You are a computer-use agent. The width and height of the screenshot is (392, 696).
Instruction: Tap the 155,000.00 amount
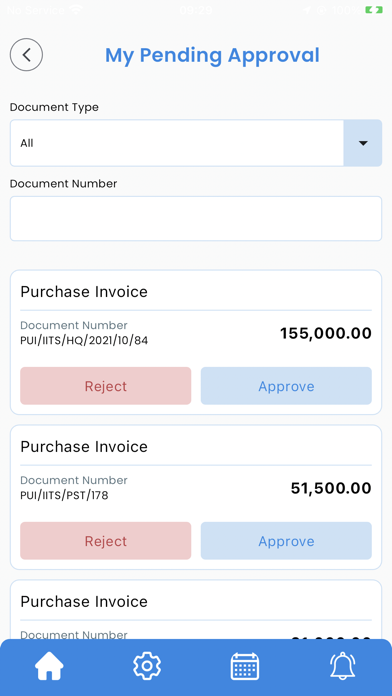pyautogui.click(x=326, y=333)
